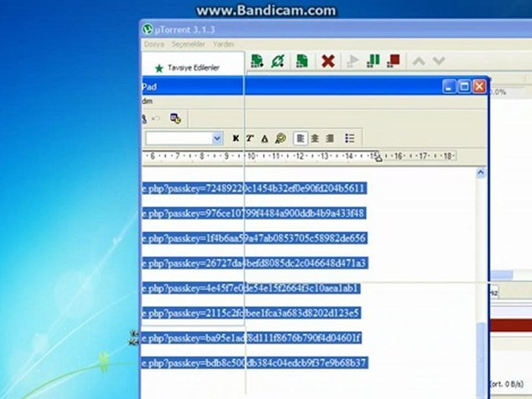The width and height of the screenshot is (532, 399).
Task: Click uTorrent Create New Torrent icon
Action: coord(302,61)
